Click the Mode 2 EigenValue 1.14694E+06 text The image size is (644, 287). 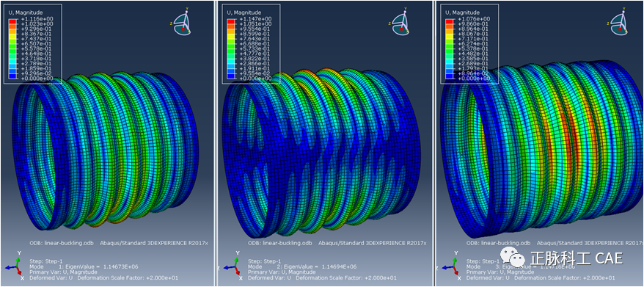[302, 266]
